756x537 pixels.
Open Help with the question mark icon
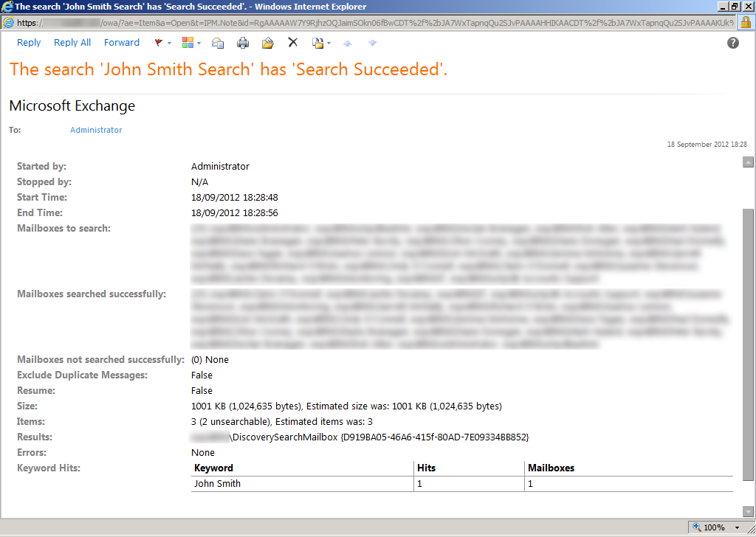[x=733, y=43]
